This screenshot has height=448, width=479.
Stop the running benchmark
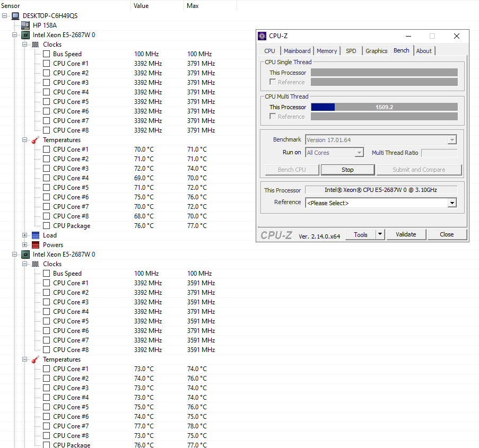(x=347, y=170)
